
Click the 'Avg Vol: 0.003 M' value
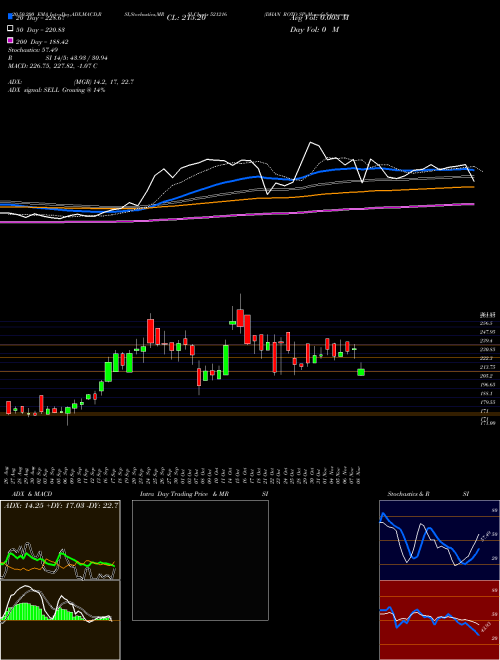(x=319, y=18)
